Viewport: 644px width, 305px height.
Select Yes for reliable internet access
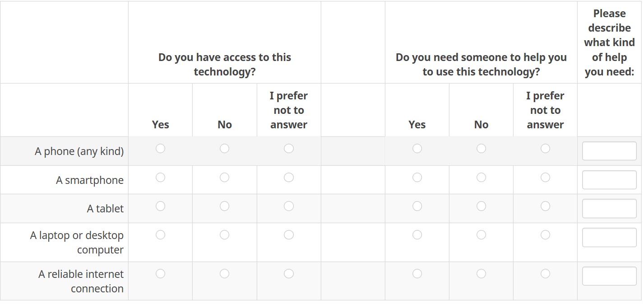(x=160, y=273)
